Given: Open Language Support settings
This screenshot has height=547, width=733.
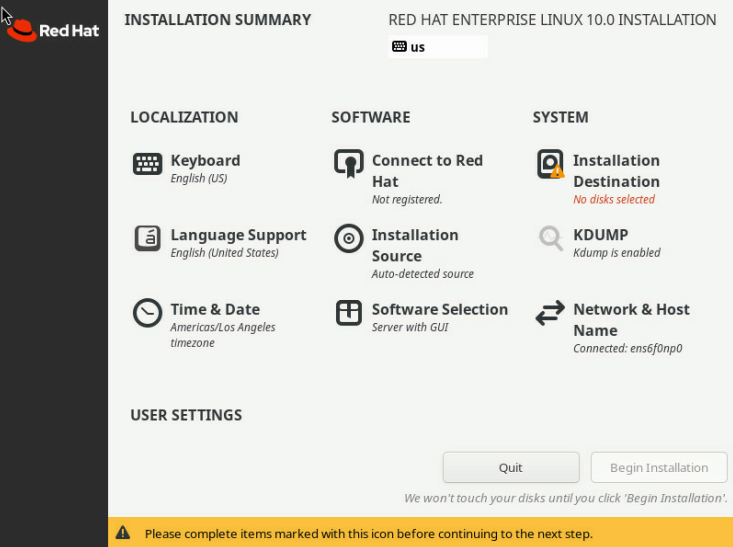Looking at the screenshot, I should coord(238,235).
